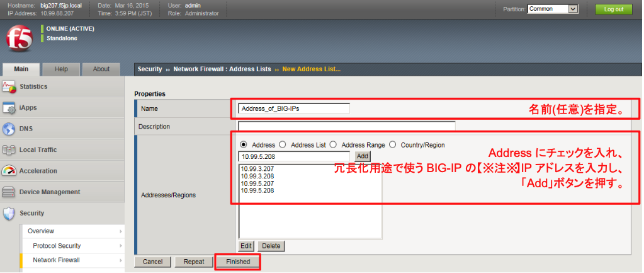644x273 pixels.
Task: Open Network Firewall item
Action: click(72, 260)
